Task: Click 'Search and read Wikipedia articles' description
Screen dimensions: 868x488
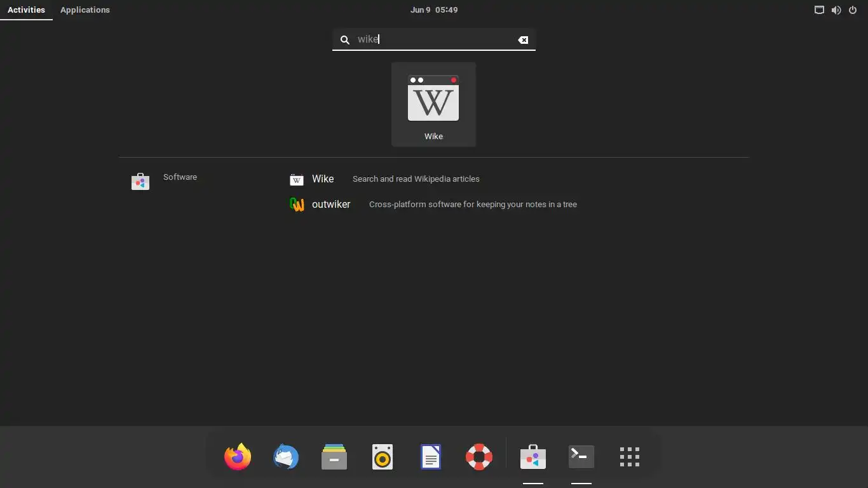Action: click(416, 179)
